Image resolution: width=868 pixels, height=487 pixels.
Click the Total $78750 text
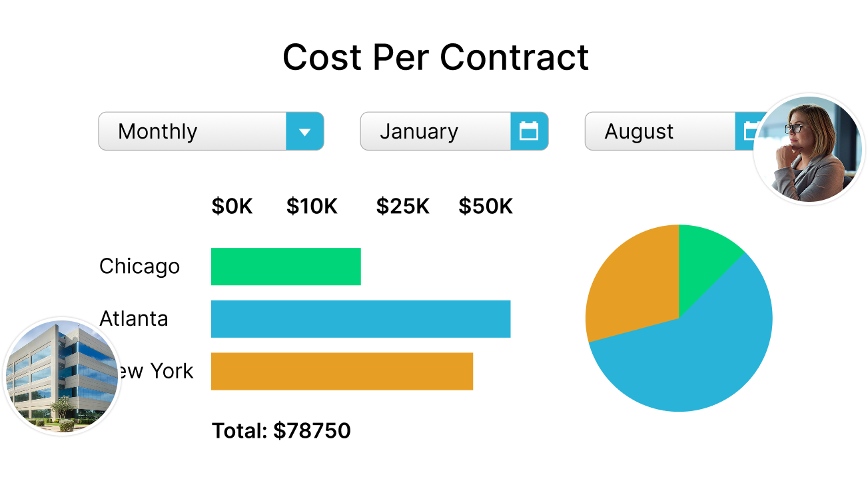point(281,431)
